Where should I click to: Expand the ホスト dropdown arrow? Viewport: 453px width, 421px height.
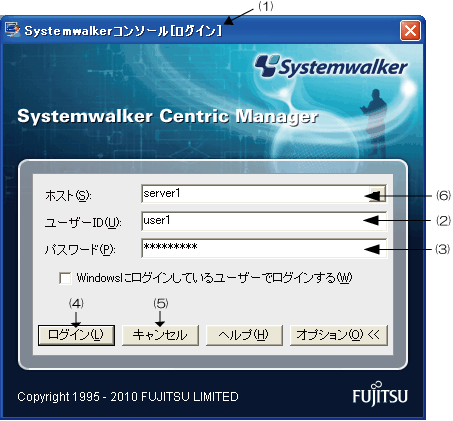pyautogui.click(x=377, y=194)
